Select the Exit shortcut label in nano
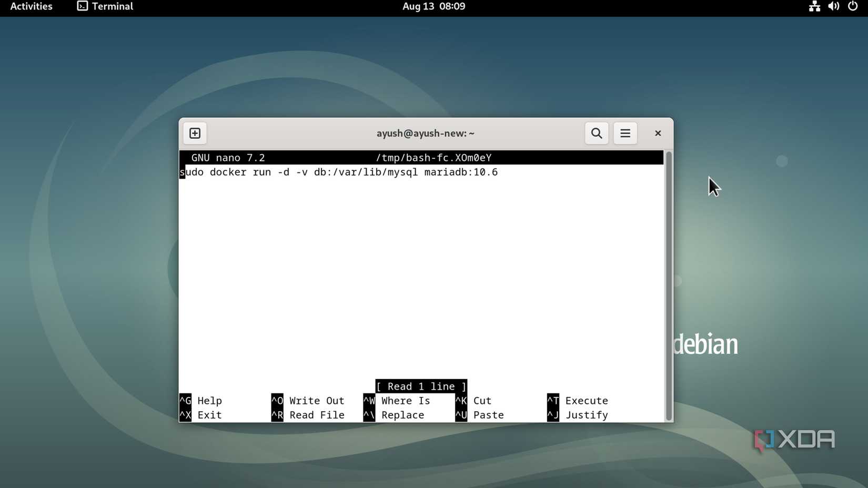Screen dimensions: 868x488 pos(209,415)
